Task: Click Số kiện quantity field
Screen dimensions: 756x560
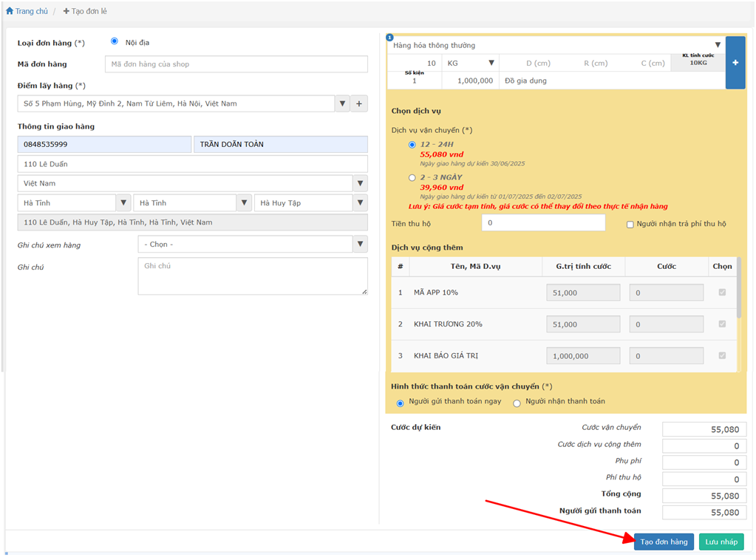Action: [x=415, y=81]
